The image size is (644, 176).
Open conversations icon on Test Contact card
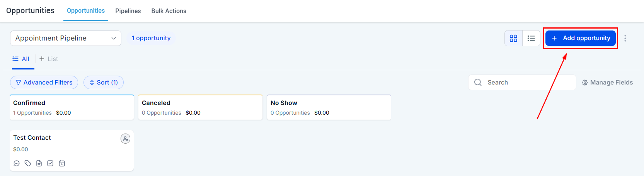point(17,163)
